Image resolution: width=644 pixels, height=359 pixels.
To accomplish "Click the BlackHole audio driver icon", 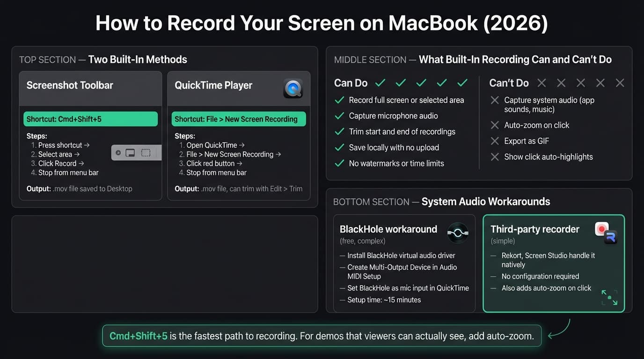I will point(457,233).
